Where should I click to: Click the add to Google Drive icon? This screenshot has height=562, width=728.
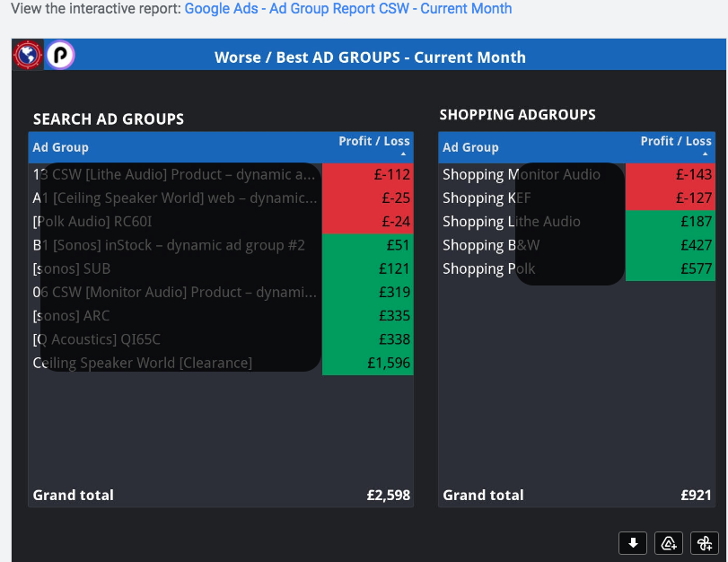(x=669, y=542)
